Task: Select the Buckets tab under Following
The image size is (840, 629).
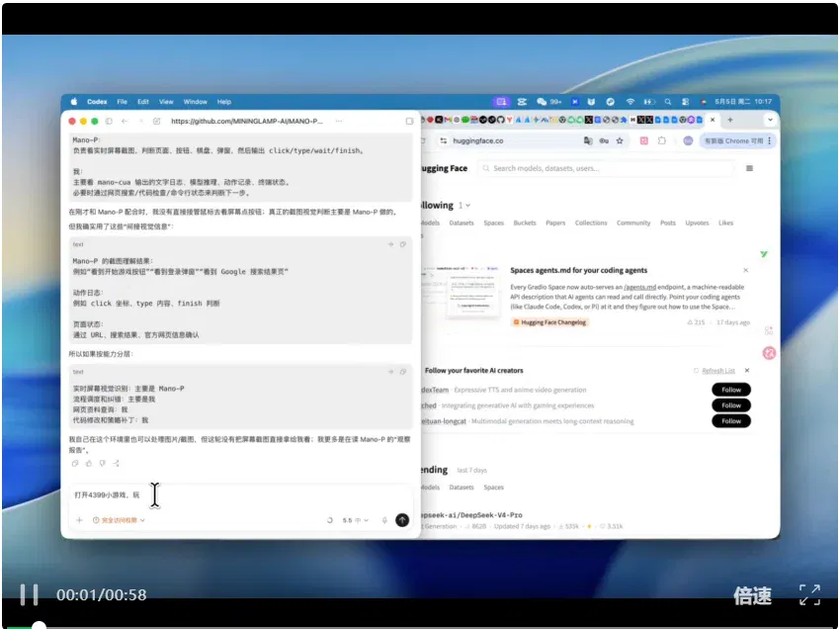Action: point(525,224)
